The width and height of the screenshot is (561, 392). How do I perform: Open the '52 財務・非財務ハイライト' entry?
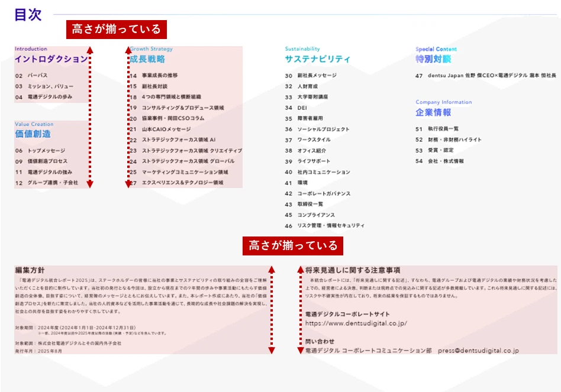[449, 140]
